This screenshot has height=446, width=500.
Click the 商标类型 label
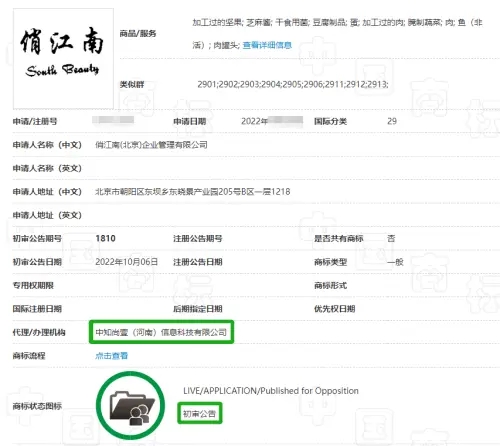[330, 262]
